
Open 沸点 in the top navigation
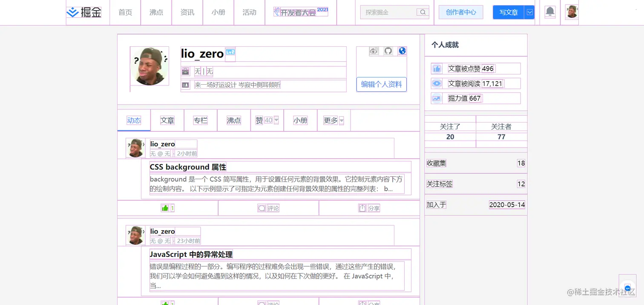coord(156,12)
